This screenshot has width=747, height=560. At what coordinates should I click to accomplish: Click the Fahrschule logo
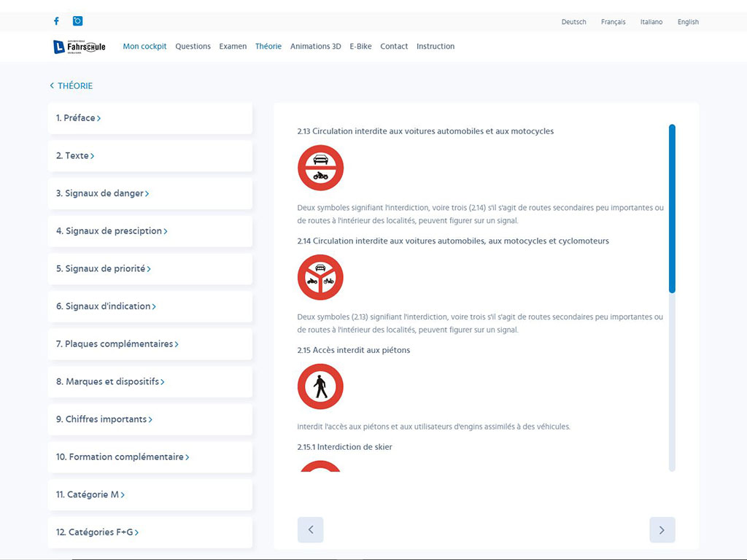click(79, 47)
